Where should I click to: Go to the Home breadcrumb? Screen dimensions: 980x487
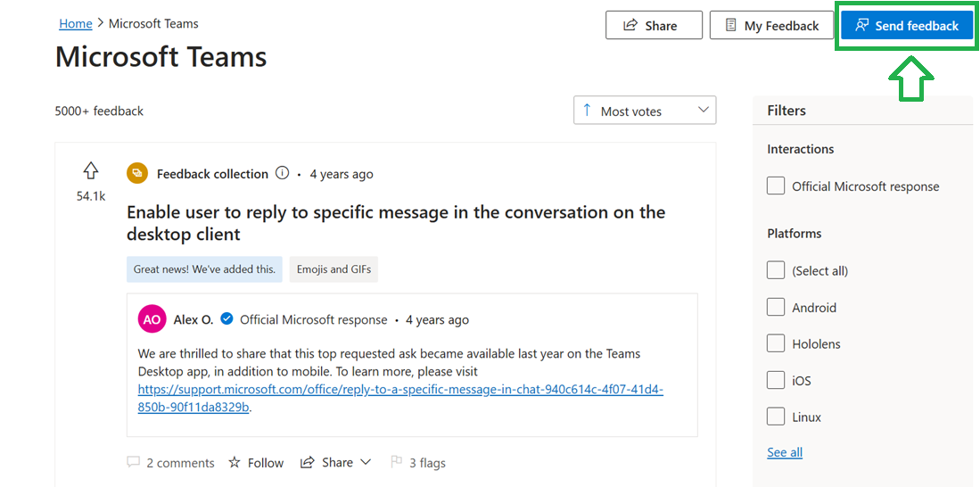click(76, 23)
